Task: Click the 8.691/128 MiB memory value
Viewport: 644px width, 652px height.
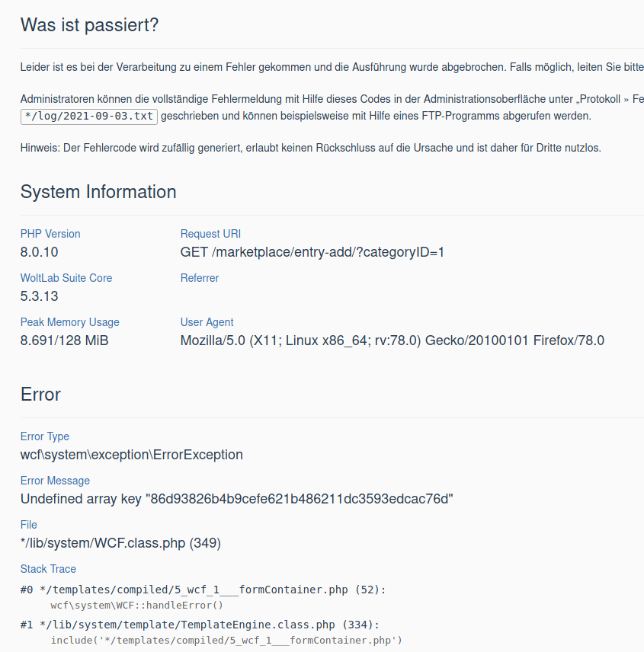Action: (65, 340)
